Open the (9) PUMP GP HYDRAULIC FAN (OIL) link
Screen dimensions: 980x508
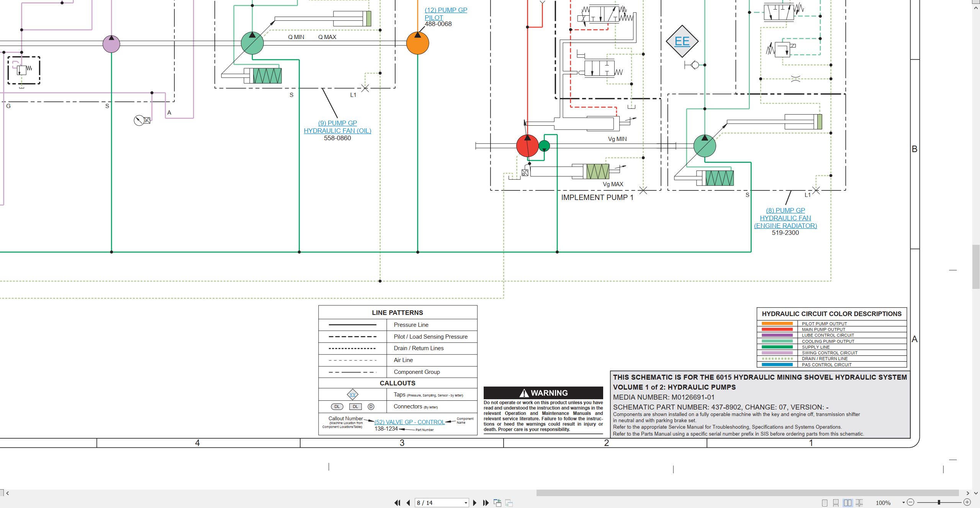(337, 127)
